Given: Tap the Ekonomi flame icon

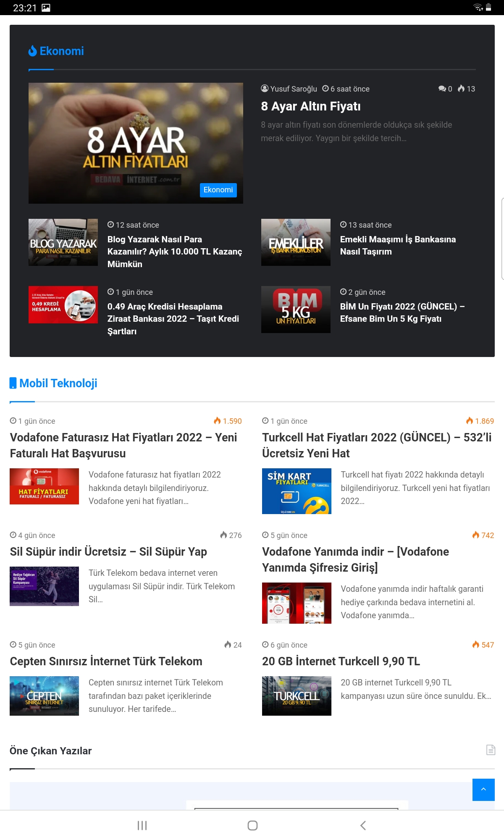Looking at the screenshot, I should (32, 51).
